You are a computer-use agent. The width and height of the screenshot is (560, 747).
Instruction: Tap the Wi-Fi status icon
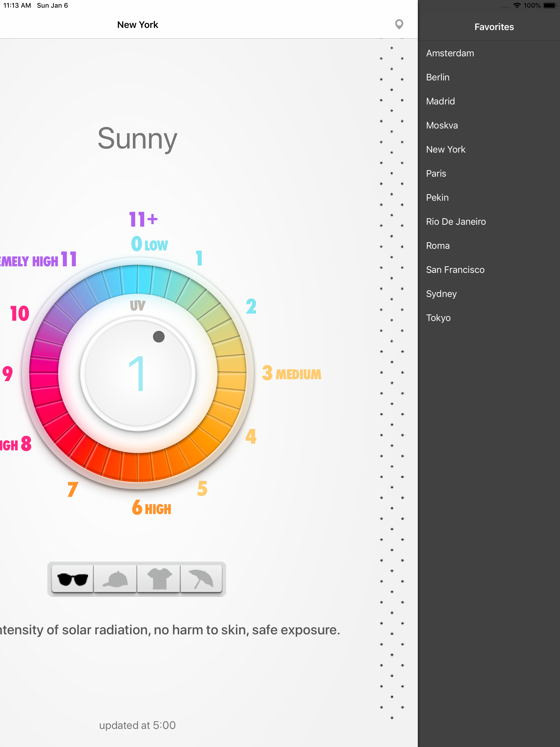click(517, 5)
